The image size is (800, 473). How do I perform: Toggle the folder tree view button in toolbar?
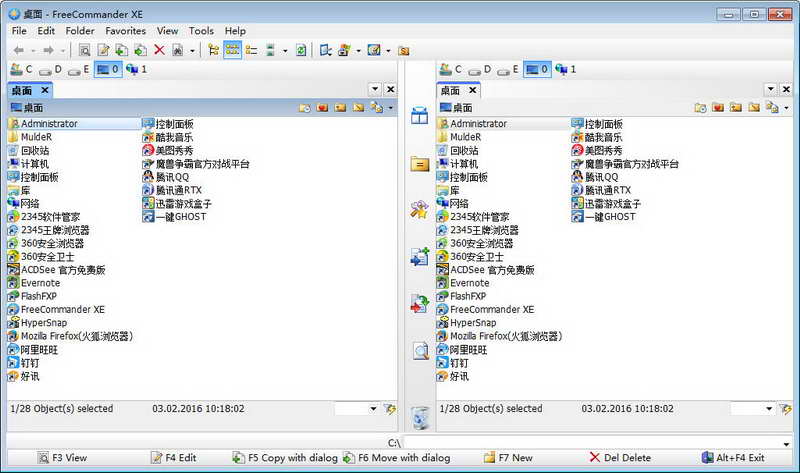[x=214, y=50]
